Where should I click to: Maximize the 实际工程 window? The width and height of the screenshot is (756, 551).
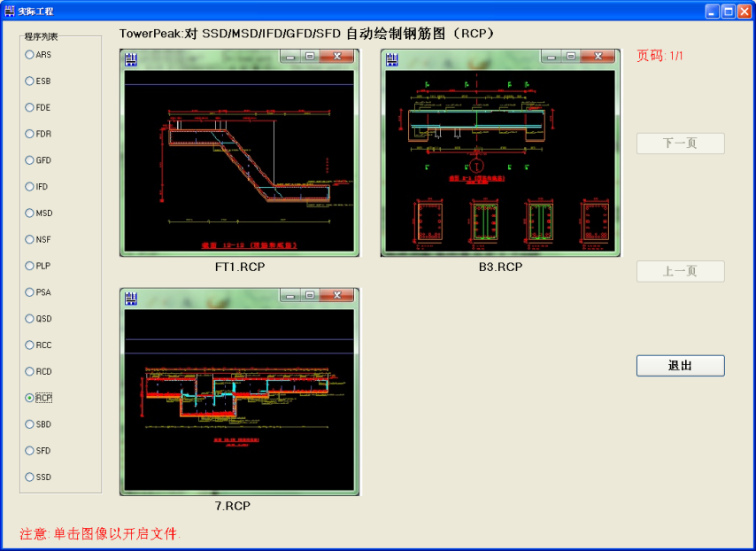point(728,12)
